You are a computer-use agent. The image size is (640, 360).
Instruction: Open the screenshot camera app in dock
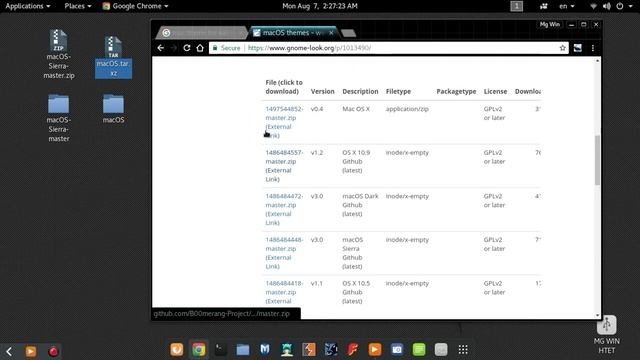click(x=397, y=349)
